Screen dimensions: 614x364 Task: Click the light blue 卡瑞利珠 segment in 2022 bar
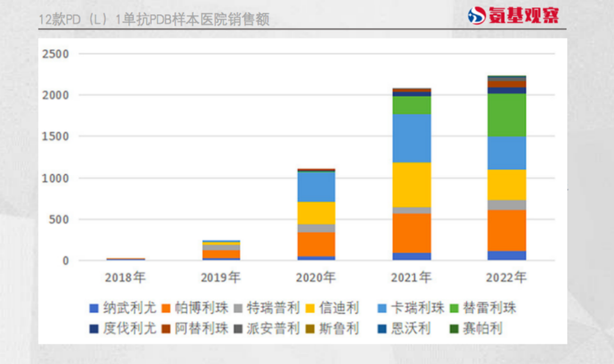(507, 153)
